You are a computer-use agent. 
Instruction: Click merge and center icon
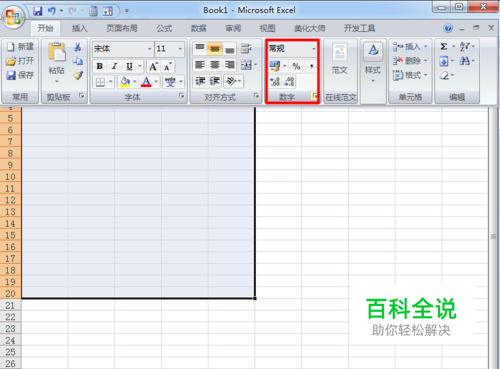(246, 65)
